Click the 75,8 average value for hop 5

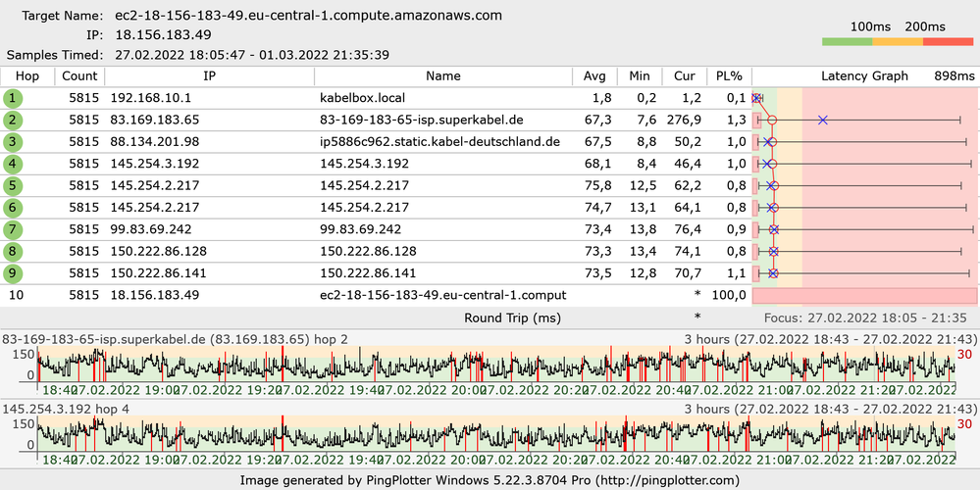[598, 185]
